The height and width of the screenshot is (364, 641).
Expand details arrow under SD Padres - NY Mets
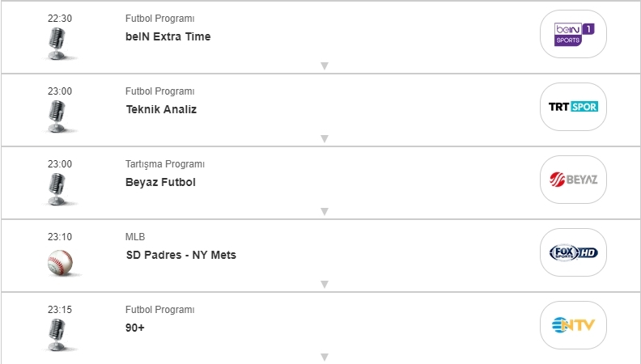[x=324, y=284]
